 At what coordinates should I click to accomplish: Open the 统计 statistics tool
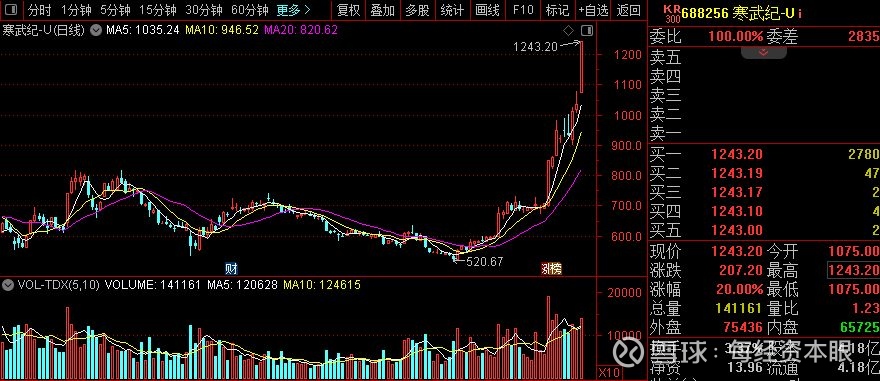click(x=452, y=10)
